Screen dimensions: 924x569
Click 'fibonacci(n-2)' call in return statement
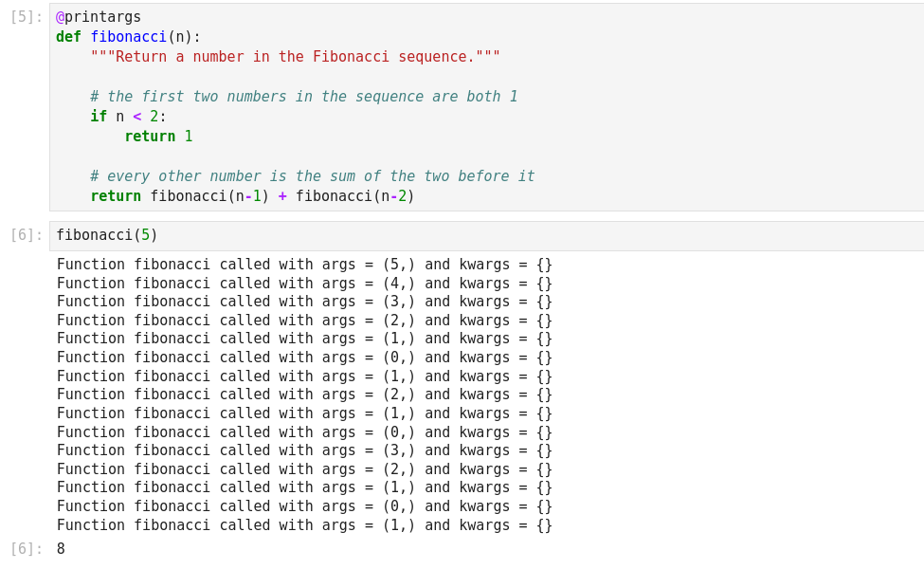point(354,196)
